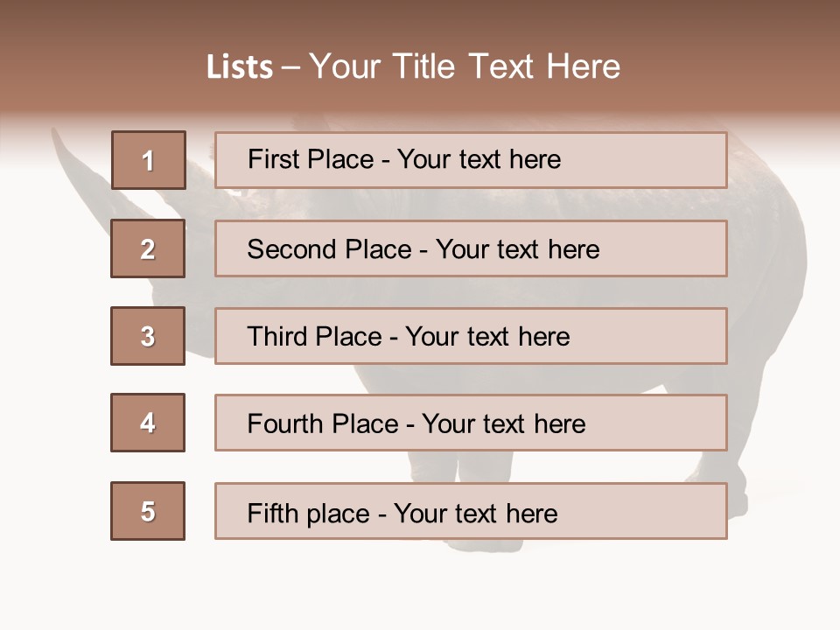Click the slide title text
This screenshot has width=840, height=630.
pyautogui.click(x=414, y=66)
